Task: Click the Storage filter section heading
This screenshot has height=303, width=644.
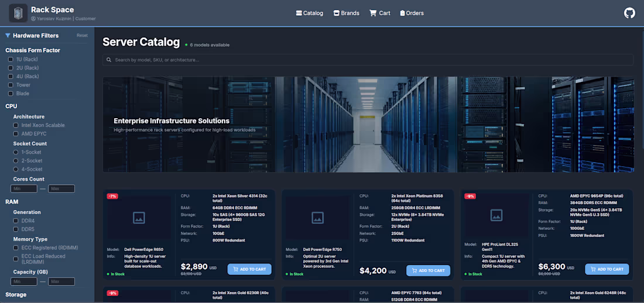Action: coord(16,295)
